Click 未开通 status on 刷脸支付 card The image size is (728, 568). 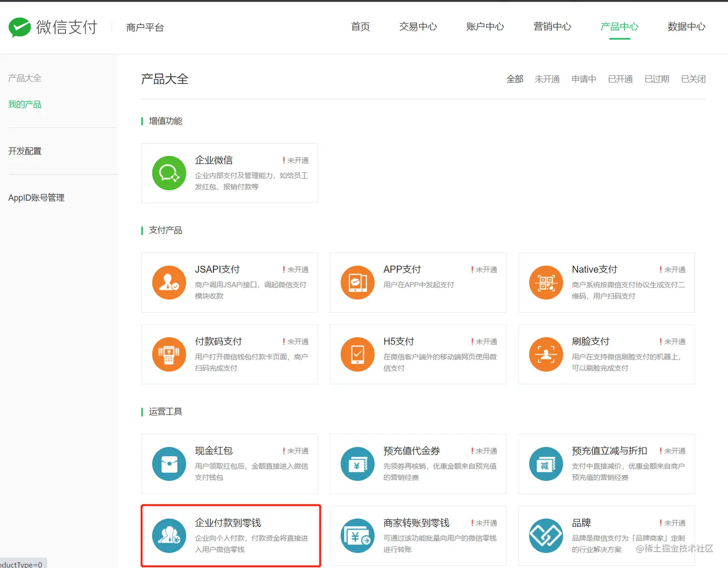tap(673, 342)
